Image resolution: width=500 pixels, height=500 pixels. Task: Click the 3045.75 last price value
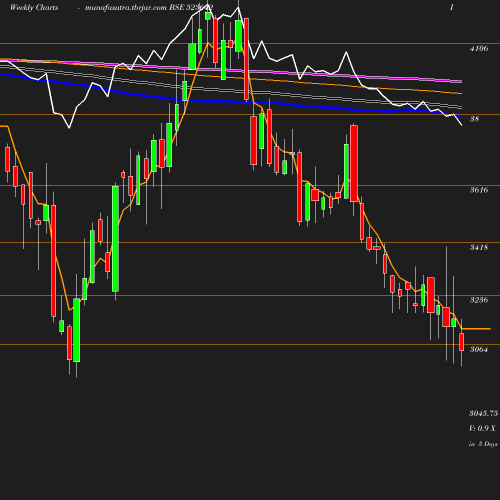pos(483,413)
